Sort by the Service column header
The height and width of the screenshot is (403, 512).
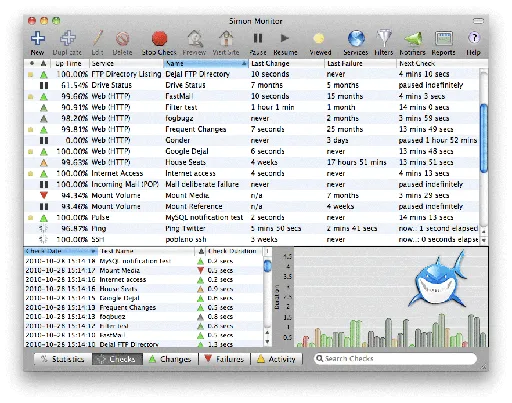[126, 63]
